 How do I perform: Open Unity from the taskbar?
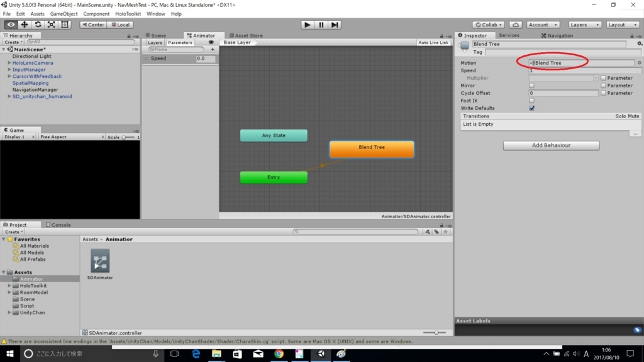tap(321, 353)
